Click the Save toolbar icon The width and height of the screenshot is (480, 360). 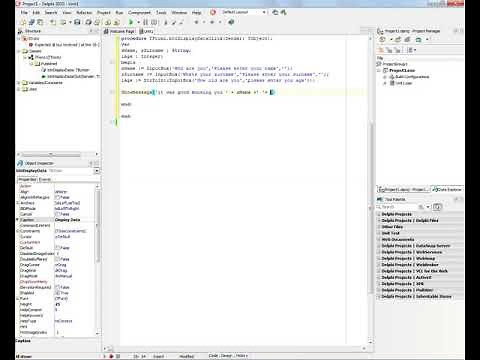pos(77,22)
